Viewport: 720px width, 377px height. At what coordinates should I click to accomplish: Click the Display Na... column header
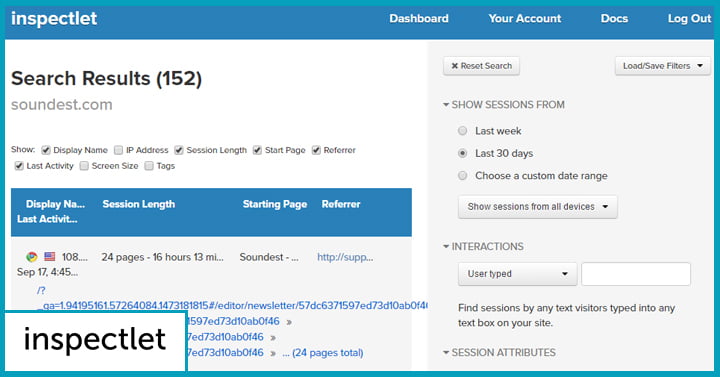click(55, 204)
